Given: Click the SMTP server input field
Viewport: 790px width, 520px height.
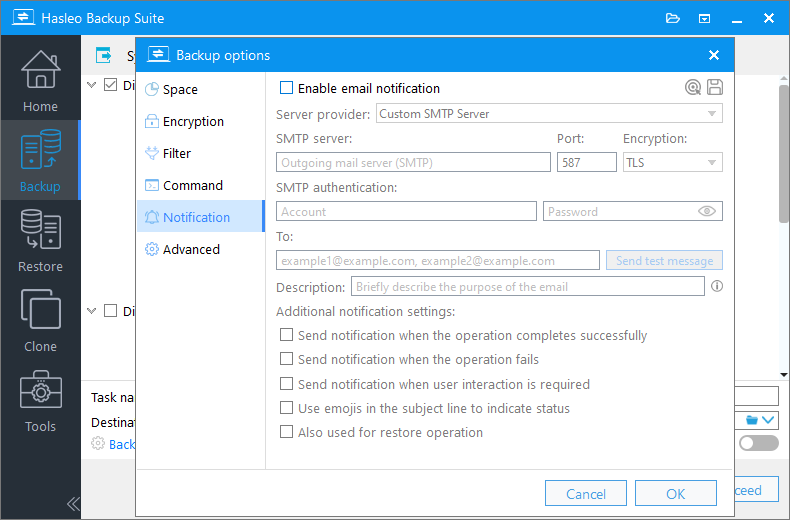Looking at the screenshot, I should point(413,162).
